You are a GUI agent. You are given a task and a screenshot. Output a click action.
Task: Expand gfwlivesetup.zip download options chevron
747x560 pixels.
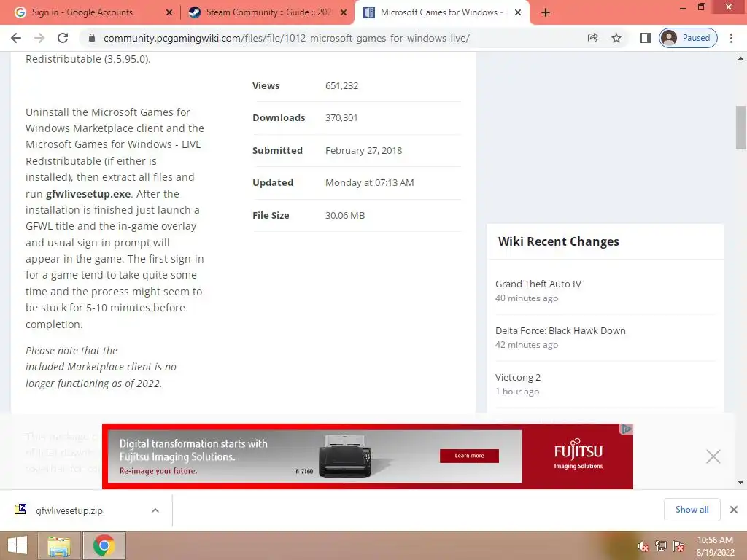click(155, 510)
